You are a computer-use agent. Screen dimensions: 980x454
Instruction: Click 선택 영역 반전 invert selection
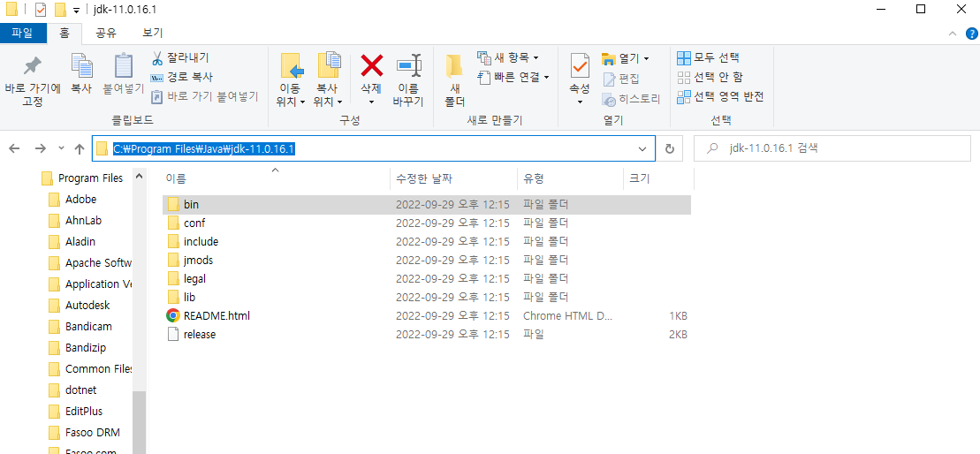click(x=720, y=97)
